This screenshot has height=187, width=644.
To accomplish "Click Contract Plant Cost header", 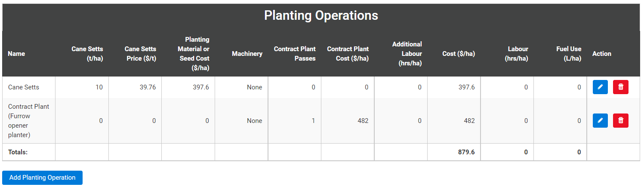I will click(x=348, y=54).
